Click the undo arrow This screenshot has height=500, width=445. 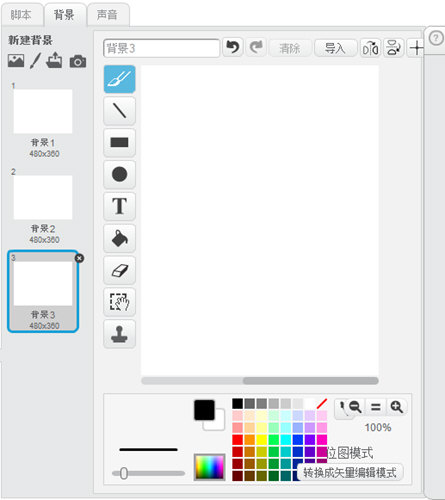pyautogui.click(x=232, y=48)
